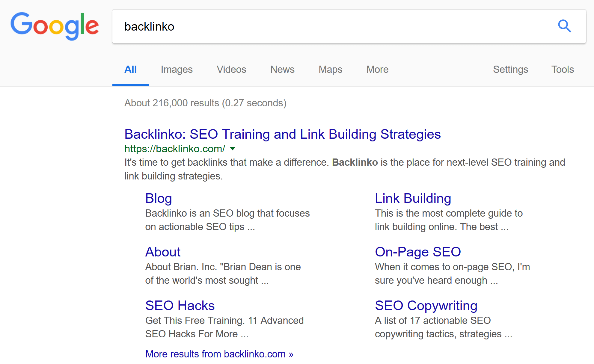Image resolution: width=594 pixels, height=364 pixels.
Task: Click More results from backlinko.com
Action: pyautogui.click(x=219, y=354)
